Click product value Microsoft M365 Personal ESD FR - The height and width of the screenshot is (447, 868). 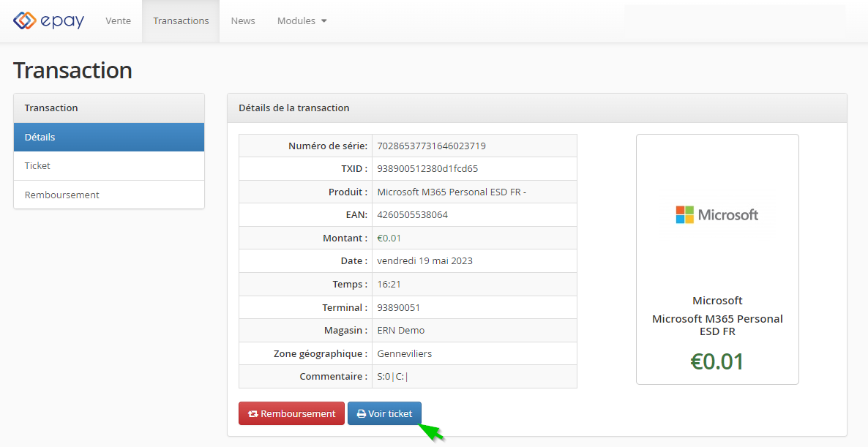point(452,192)
